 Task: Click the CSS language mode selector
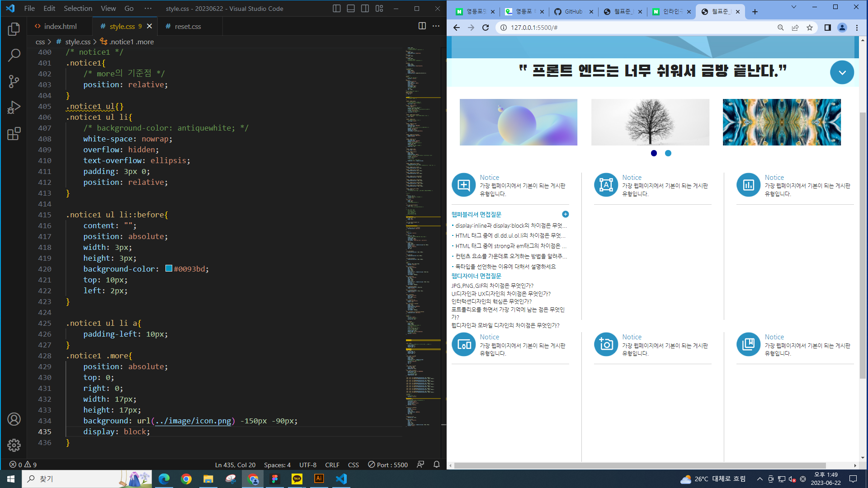coord(353,465)
